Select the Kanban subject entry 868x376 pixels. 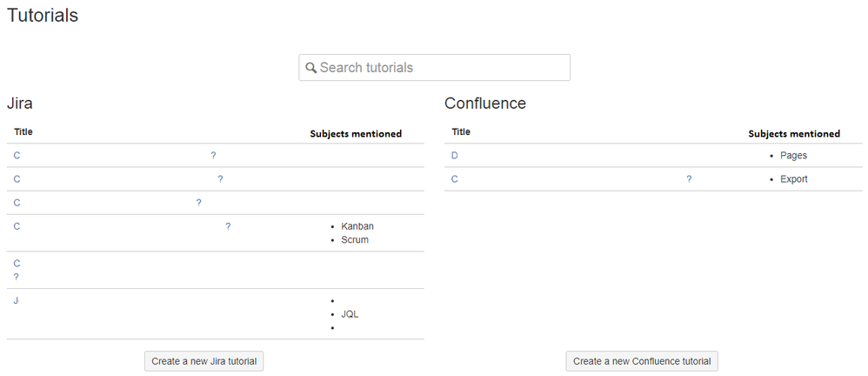tap(357, 226)
